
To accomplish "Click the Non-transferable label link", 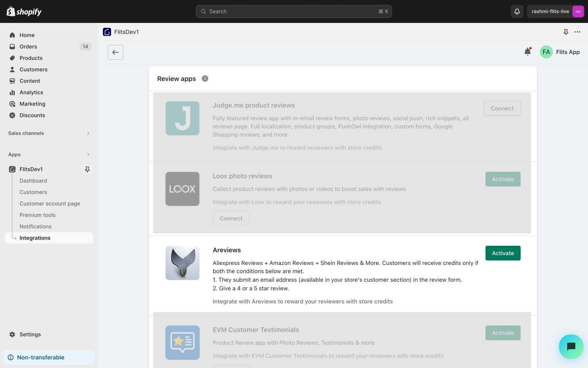I will (x=41, y=357).
